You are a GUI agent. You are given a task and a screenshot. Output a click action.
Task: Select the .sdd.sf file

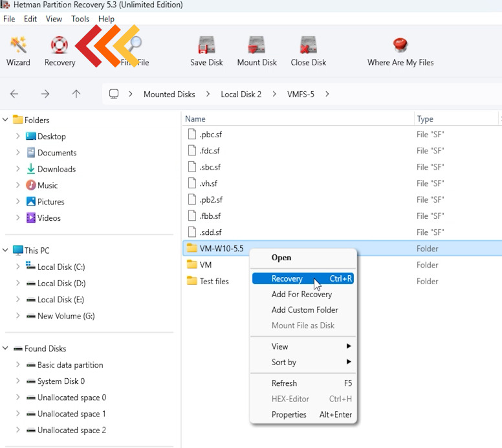(210, 232)
